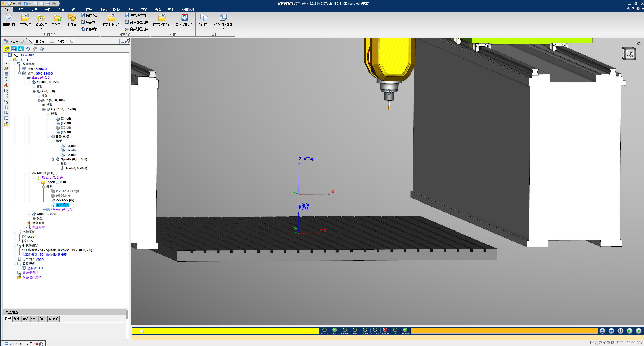Viewport: 644px width, 346px height.
Task: Collapse the G-代码偏置 node
Action: pos(15,246)
